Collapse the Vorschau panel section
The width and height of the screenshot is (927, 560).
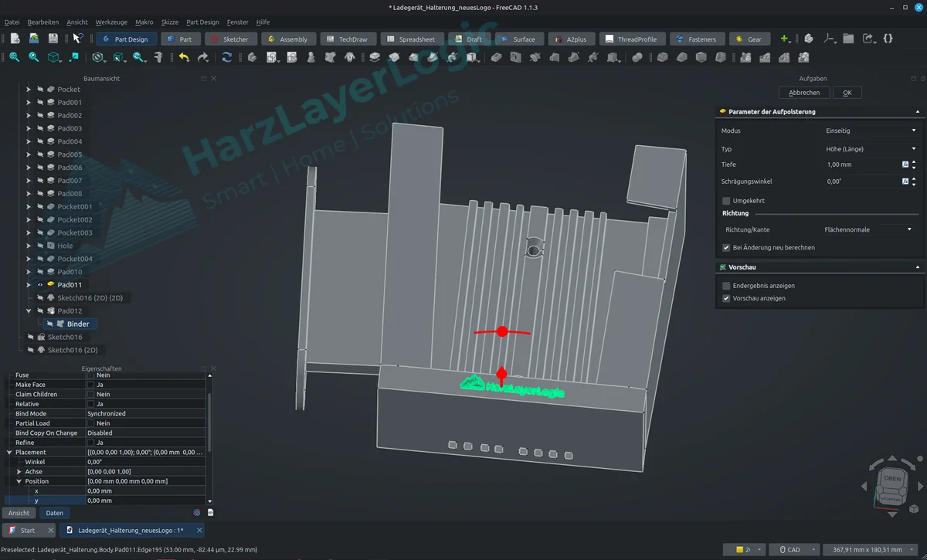point(918,267)
